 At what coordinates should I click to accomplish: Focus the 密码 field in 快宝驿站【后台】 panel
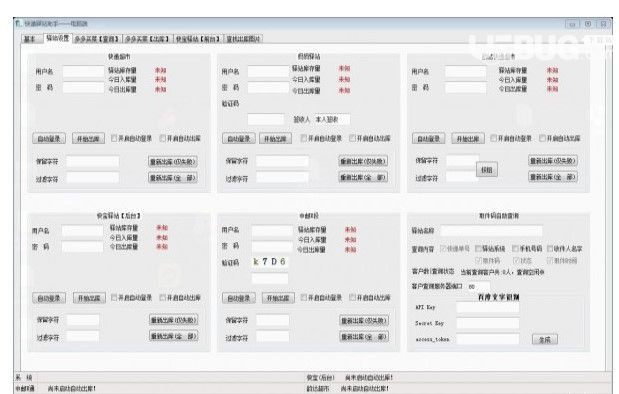click(x=83, y=247)
